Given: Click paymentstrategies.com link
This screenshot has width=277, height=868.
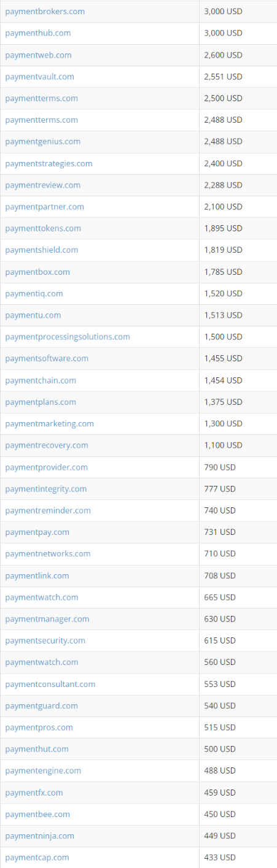Looking at the screenshot, I should click(49, 164).
